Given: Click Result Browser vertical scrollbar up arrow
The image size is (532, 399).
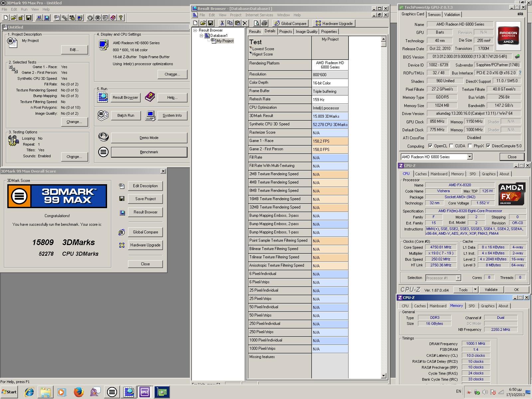Looking at the screenshot, I should (x=383, y=39).
